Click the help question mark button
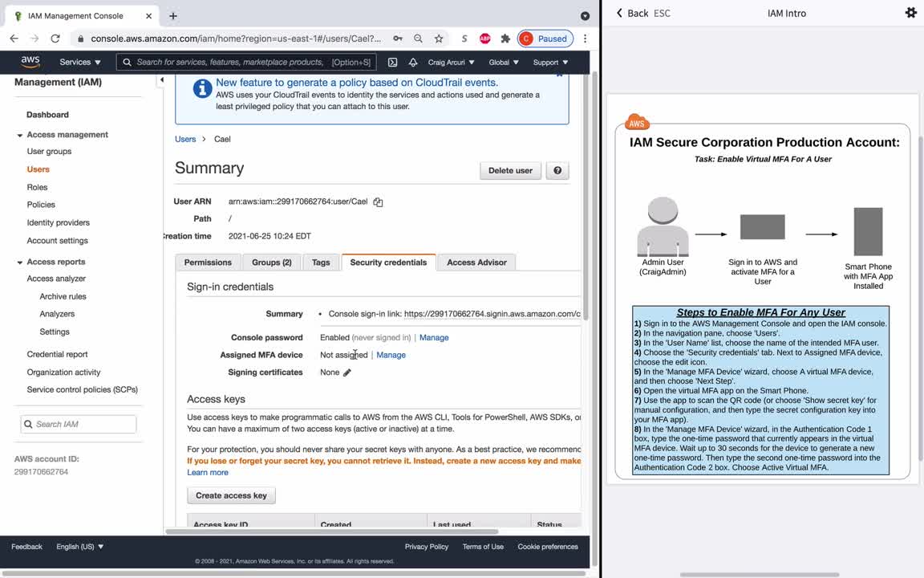This screenshot has width=924, height=578. pyautogui.click(x=557, y=170)
